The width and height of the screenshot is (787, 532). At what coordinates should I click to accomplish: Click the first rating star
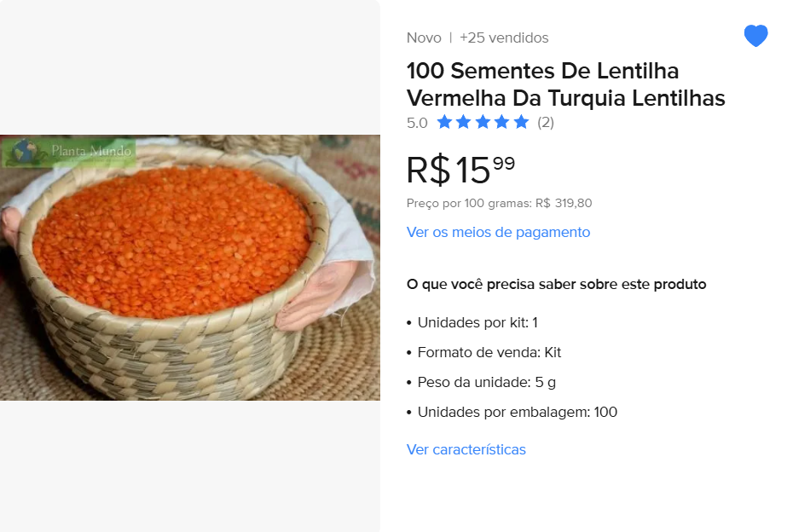444,122
